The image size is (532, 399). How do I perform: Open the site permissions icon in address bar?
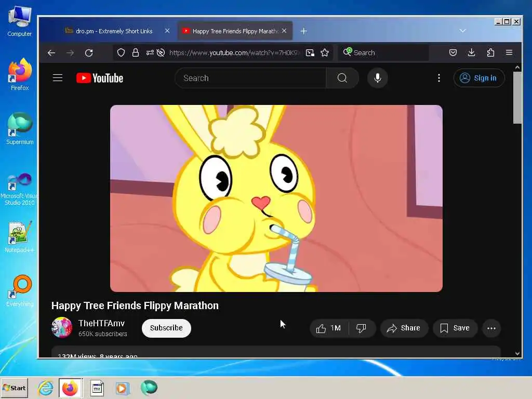[150, 52]
